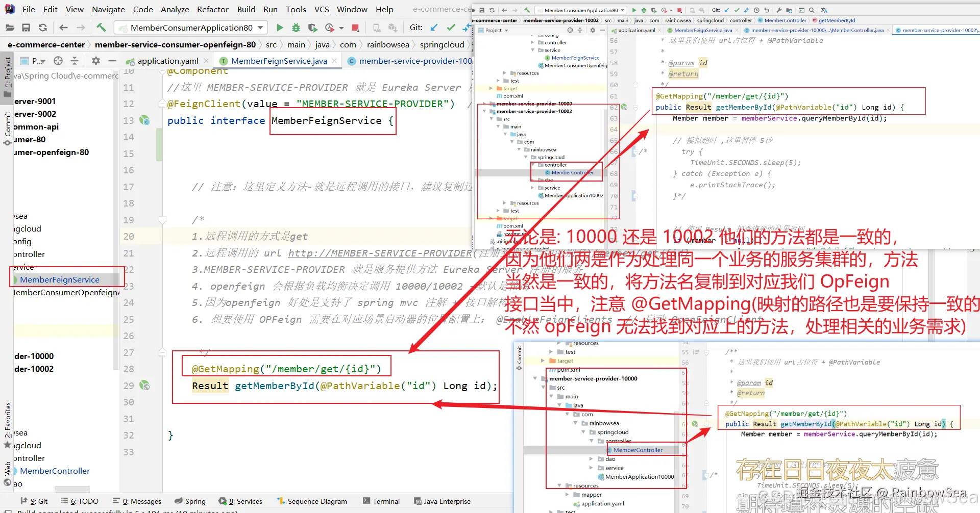Click the Build Project hammer icon
The width and height of the screenshot is (980, 513).
[101, 28]
